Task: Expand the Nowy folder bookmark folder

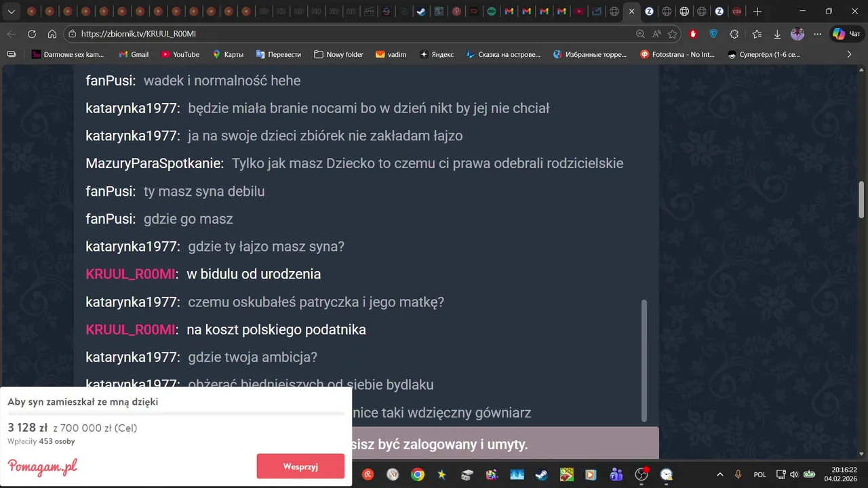Action: pos(338,54)
